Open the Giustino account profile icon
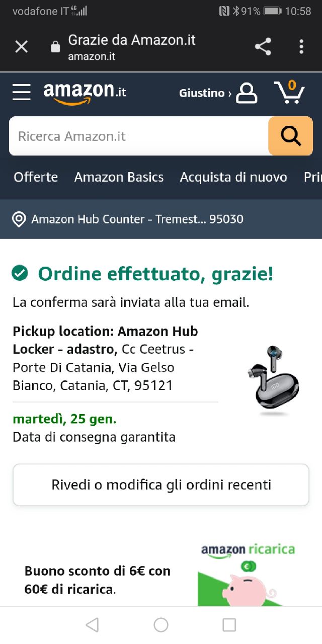Image resolution: width=322 pixels, height=644 pixels. (247, 93)
